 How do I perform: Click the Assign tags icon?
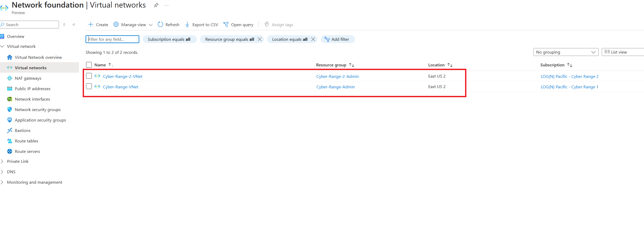click(x=267, y=24)
